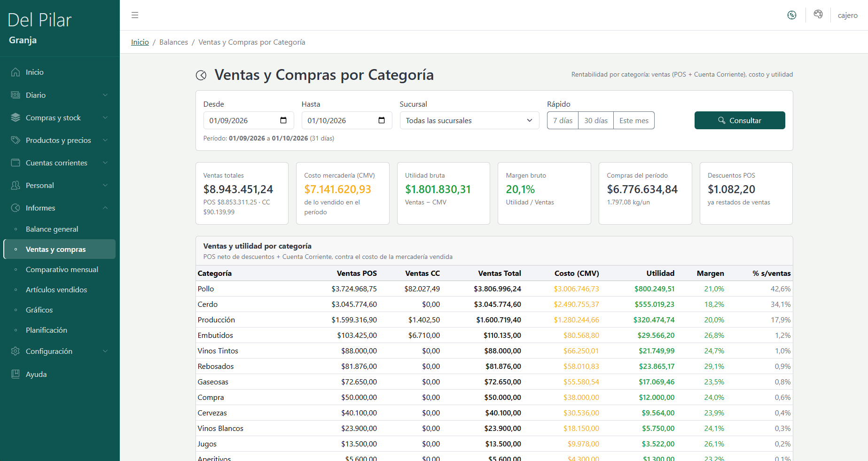Image resolution: width=868 pixels, height=461 pixels.
Task: Click the Ventas Total column header
Action: 500,273
